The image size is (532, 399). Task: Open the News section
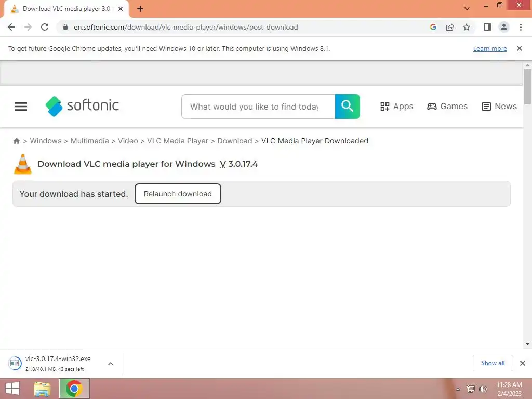click(499, 107)
